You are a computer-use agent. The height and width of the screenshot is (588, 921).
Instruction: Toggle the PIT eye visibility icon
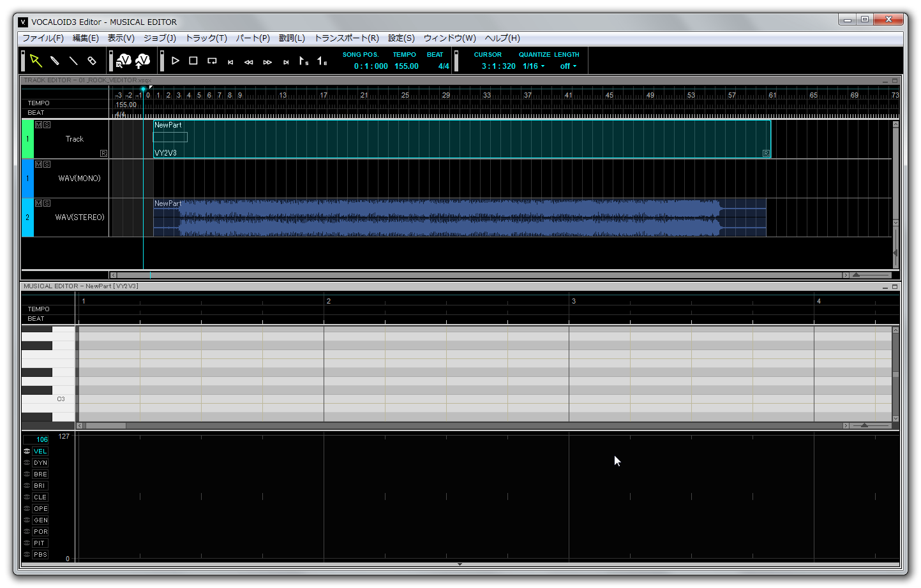pyautogui.click(x=27, y=543)
